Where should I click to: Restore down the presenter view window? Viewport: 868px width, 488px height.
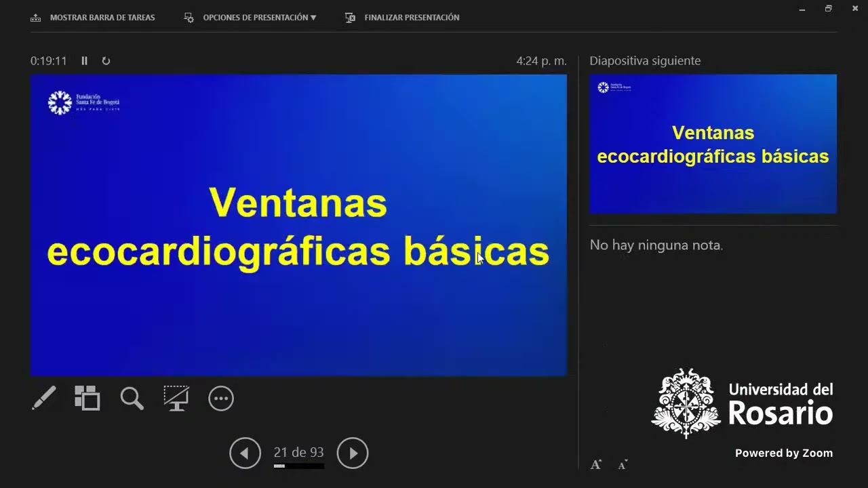click(829, 9)
